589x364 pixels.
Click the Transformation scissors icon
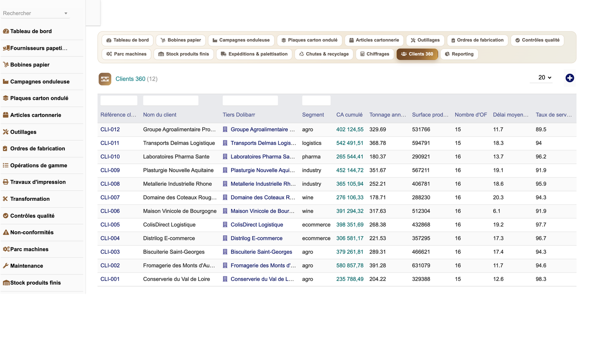click(6, 199)
